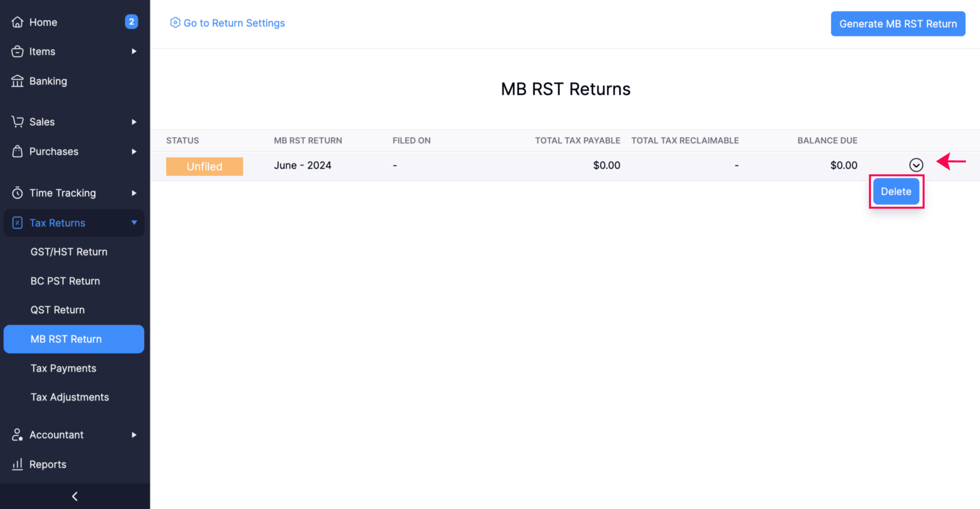The width and height of the screenshot is (980, 509).
Task: Click the Delete option
Action: pos(896,191)
